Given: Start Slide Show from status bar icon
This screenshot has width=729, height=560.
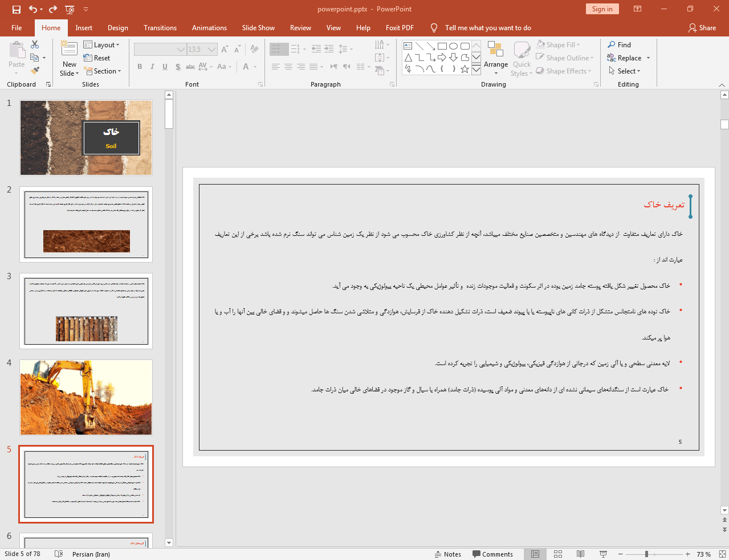Looking at the screenshot, I should pos(603,554).
